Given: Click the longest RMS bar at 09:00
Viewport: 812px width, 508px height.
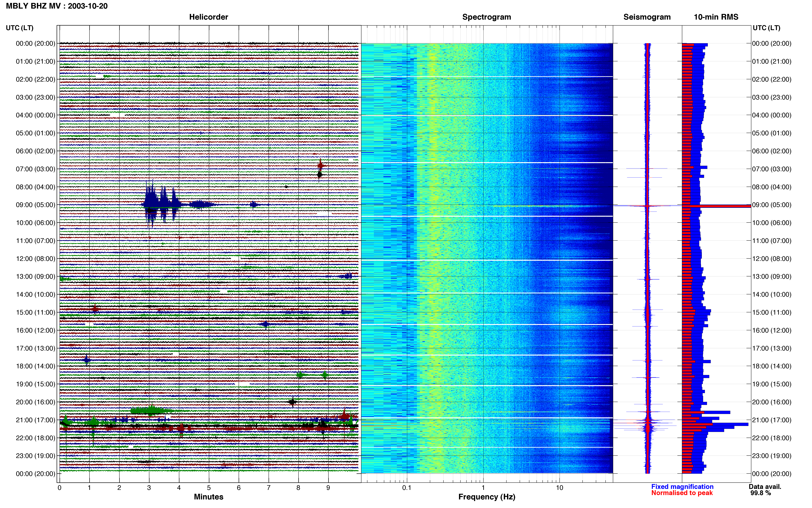Looking at the screenshot, I should click(x=716, y=206).
